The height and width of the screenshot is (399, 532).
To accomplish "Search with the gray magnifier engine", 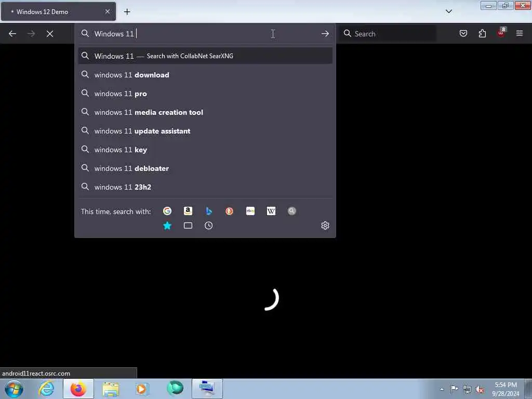I will click(x=292, y=211).
